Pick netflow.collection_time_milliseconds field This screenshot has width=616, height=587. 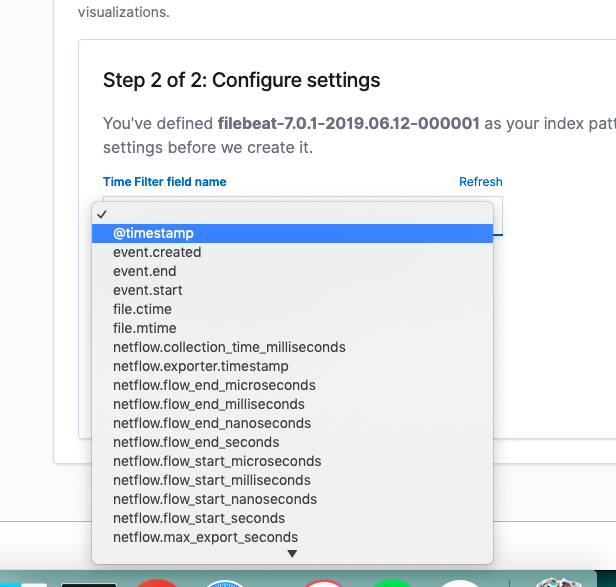tap(292, 347)
